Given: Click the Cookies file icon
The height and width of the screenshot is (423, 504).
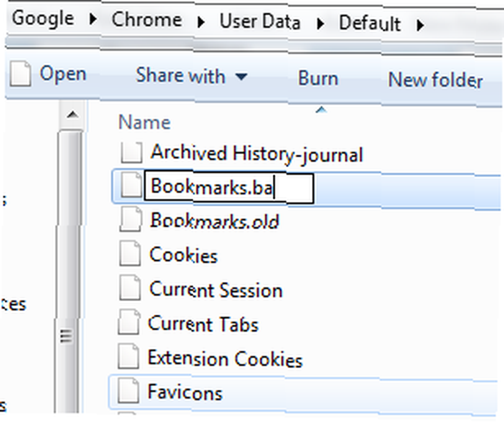Looking at the screenshot, I should [130, 253].
